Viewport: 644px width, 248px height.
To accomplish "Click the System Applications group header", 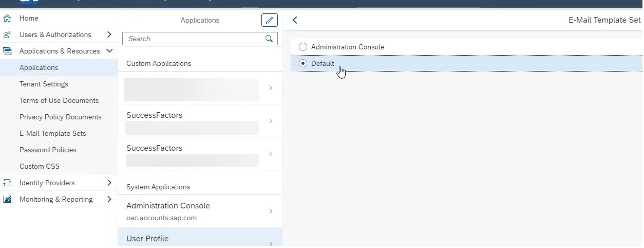I will coord(158,187).
